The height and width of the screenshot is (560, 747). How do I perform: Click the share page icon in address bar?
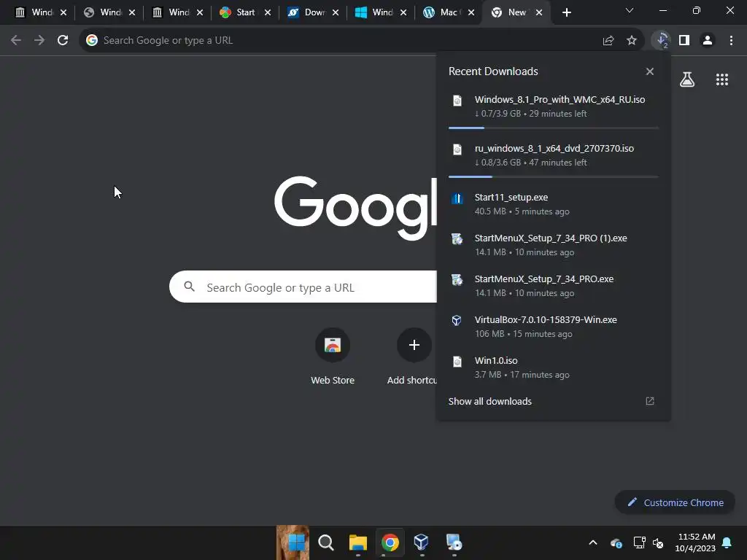point(608,41)
